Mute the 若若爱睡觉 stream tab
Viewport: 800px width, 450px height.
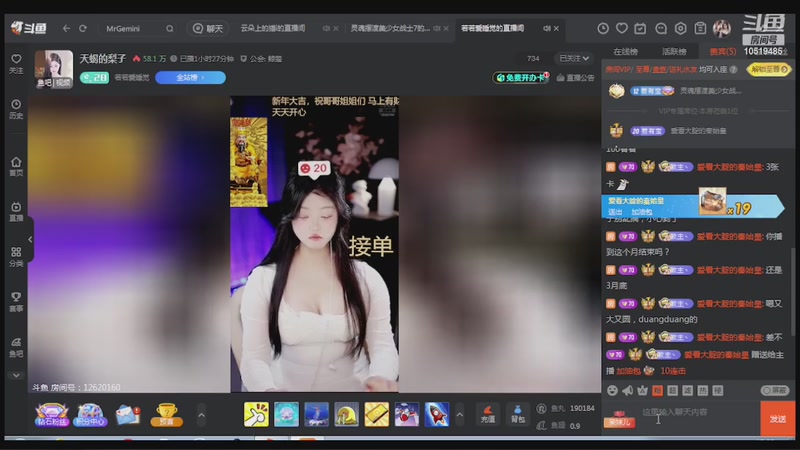tap(546, 29)
